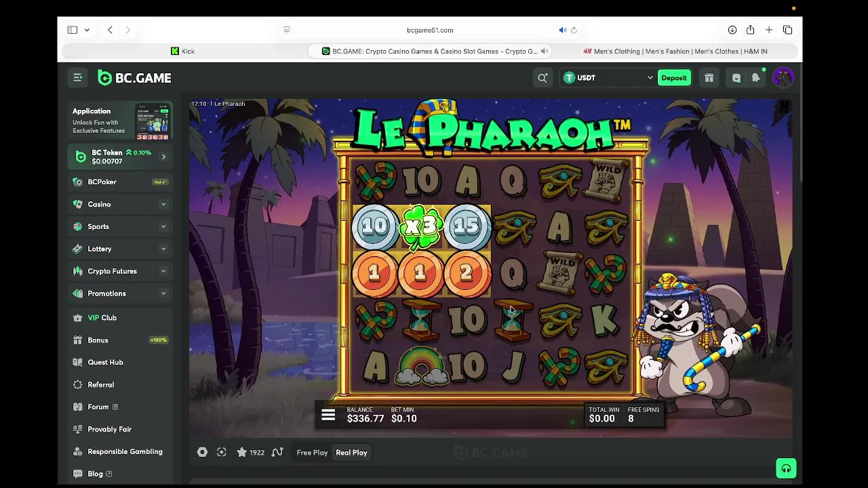Open a new Safari tab

click(769, 30)
